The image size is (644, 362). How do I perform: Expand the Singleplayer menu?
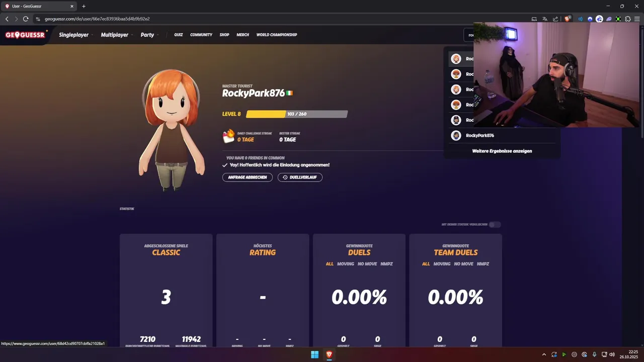coord(75,35)
